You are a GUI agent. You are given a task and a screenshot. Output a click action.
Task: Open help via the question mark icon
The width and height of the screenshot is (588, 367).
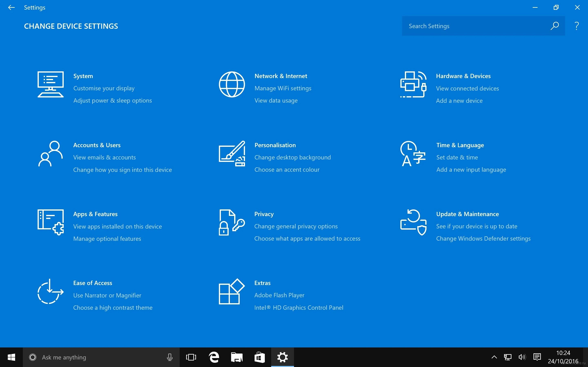click(577, 25)
